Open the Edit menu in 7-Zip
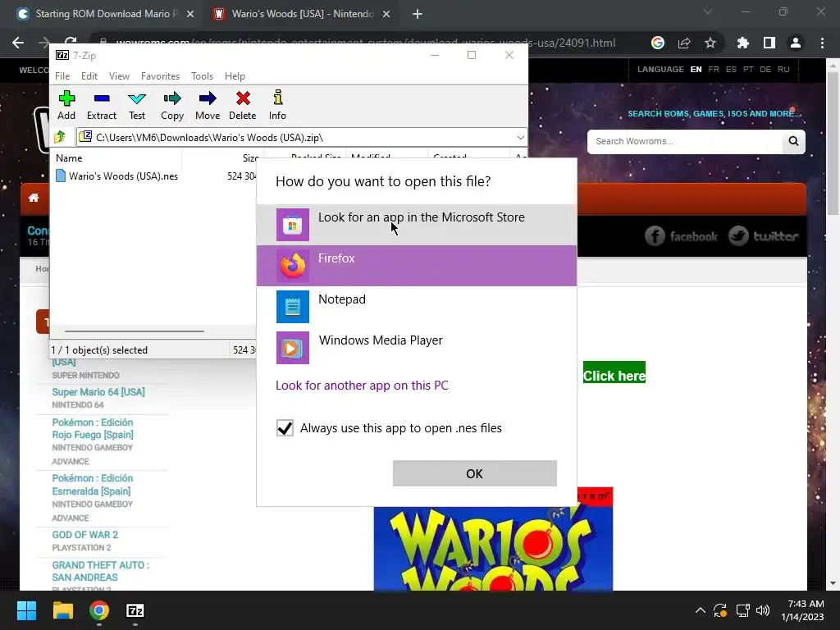The height and width of the screenshot is (630, 840). tap(89, 76)
